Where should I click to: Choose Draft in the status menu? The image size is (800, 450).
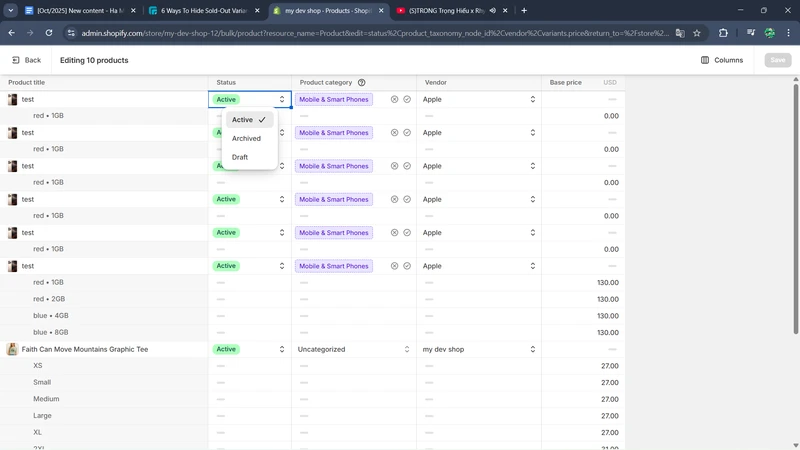pyautogui.click(x=240, y=157)
